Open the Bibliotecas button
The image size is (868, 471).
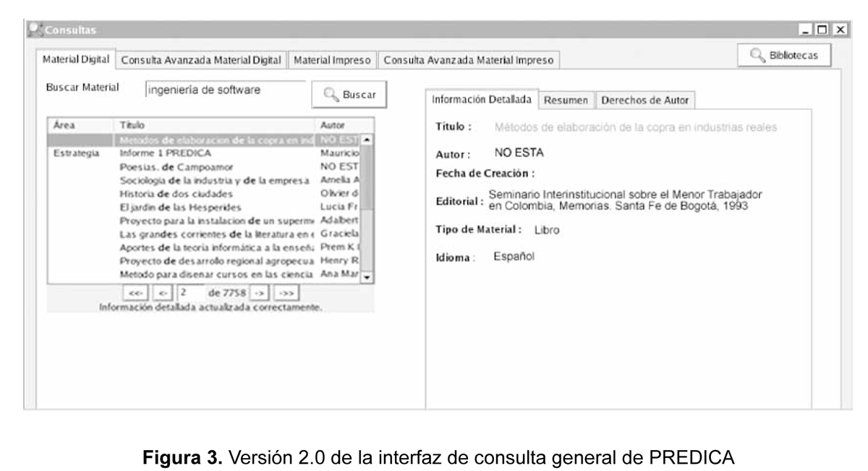pyautogui.click(x=783, y=56)
